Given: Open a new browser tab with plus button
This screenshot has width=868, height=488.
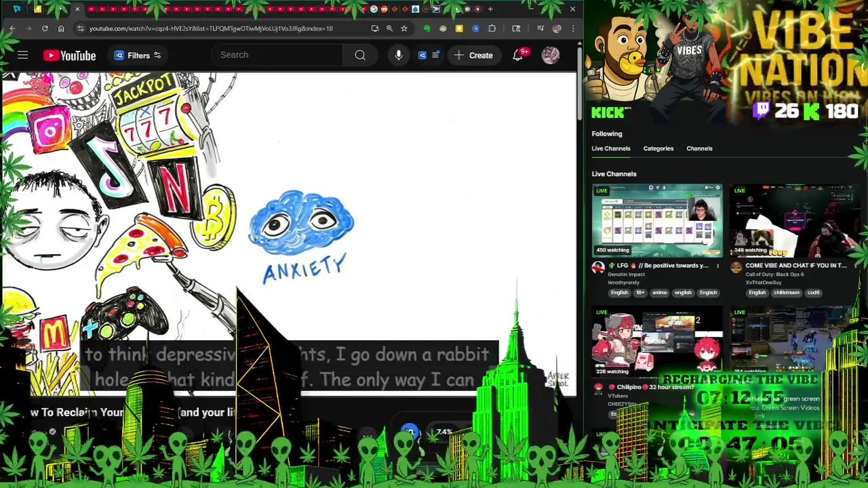Looking at the screenshot, I should [490, 9].
